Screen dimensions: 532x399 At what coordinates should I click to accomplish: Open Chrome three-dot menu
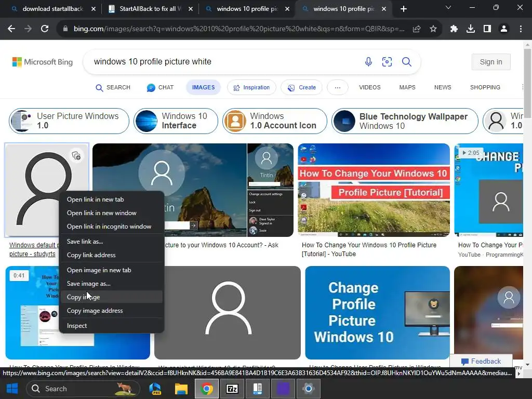pos(521,29)
